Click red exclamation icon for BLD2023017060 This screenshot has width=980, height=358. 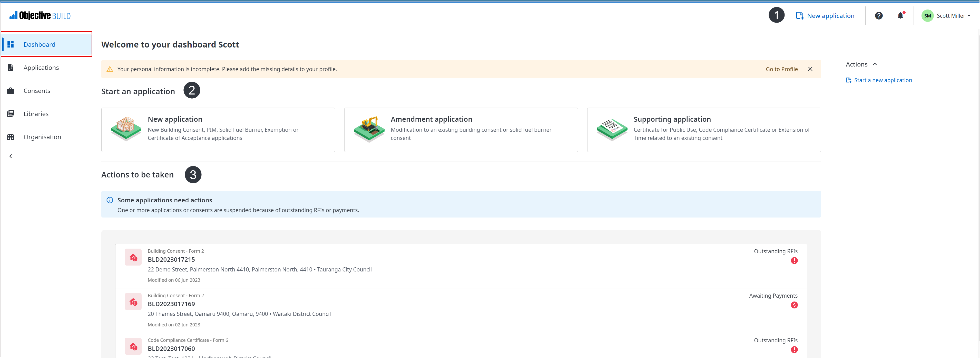[794, 350]
